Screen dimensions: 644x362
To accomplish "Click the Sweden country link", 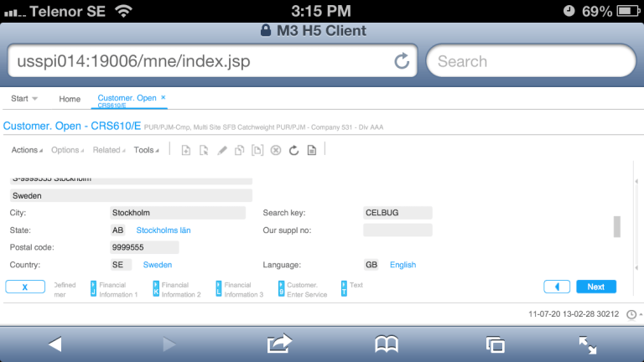I will [x=158, y=265].
